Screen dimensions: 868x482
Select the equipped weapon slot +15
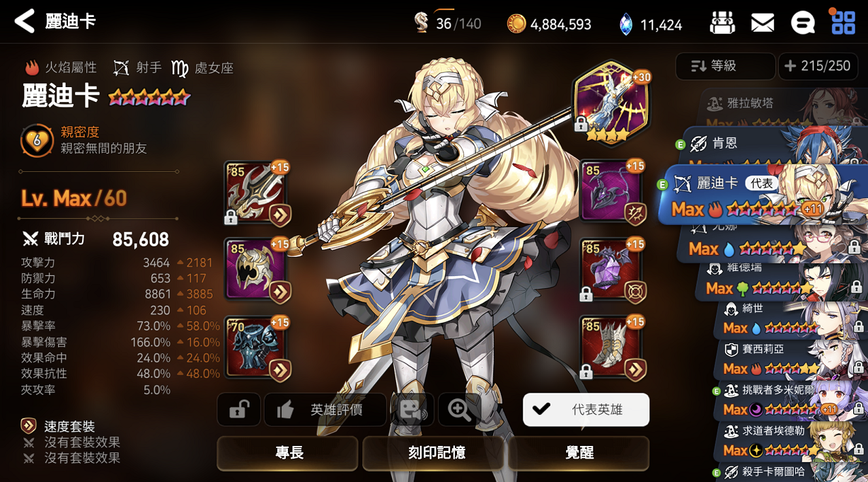[256, 193]
